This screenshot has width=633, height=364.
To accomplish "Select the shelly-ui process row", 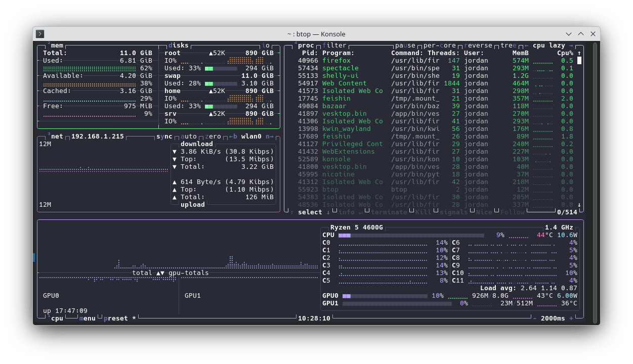I will click(436, 76).
